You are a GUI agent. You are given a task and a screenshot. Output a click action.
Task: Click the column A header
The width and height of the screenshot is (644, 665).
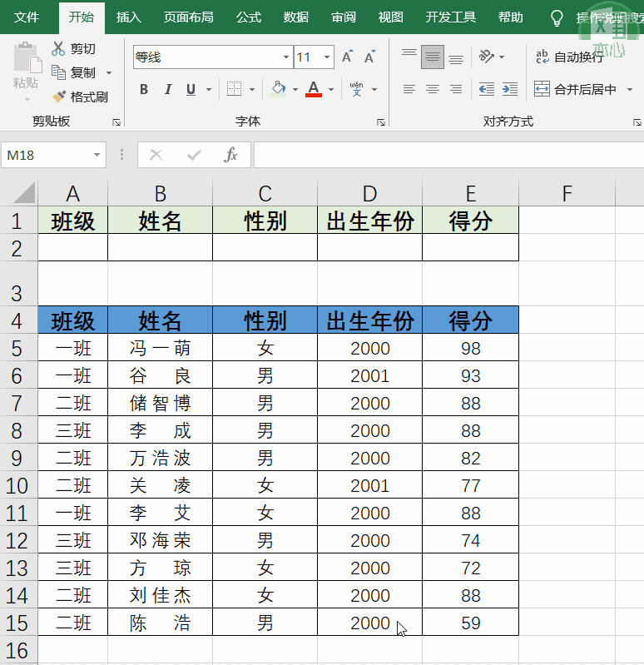tap(73, 193)
